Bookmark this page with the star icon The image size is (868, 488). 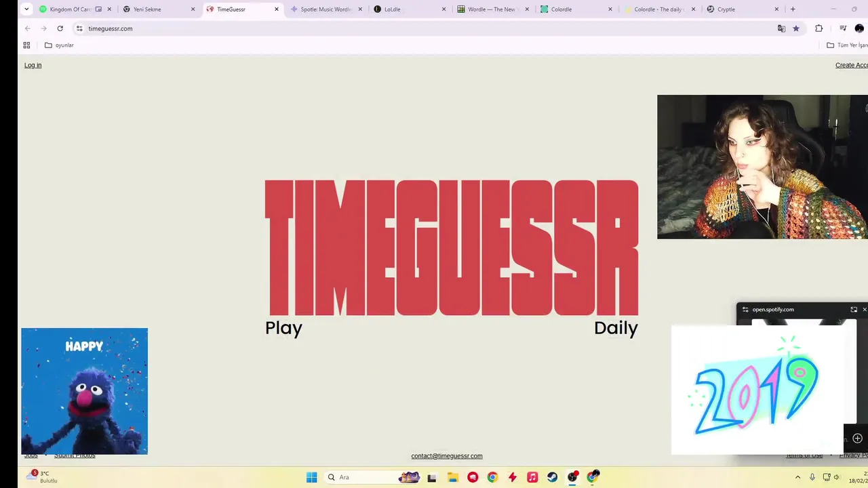tap(796, 28)
